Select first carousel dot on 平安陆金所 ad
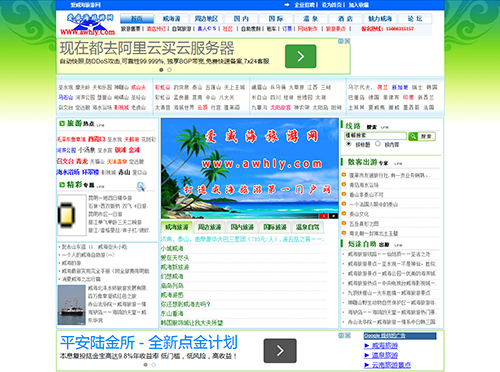Viewport: 500px width, 372px height. coord(145,365)
